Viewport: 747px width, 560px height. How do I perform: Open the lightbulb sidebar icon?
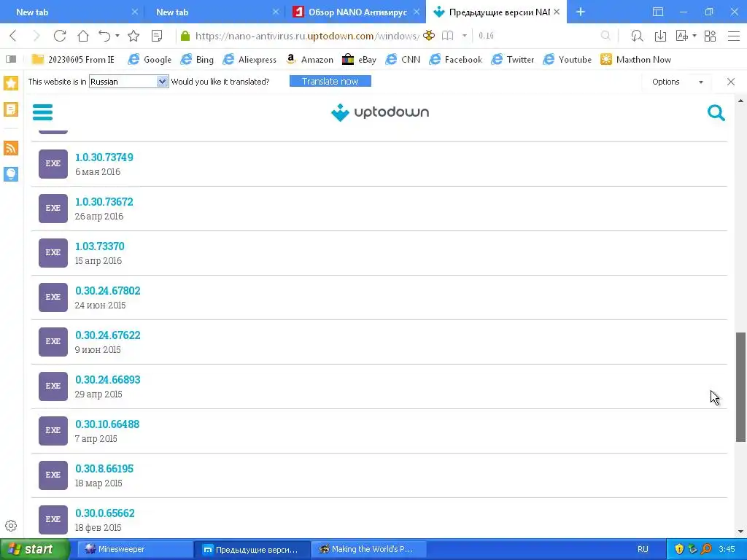(11, 174)
